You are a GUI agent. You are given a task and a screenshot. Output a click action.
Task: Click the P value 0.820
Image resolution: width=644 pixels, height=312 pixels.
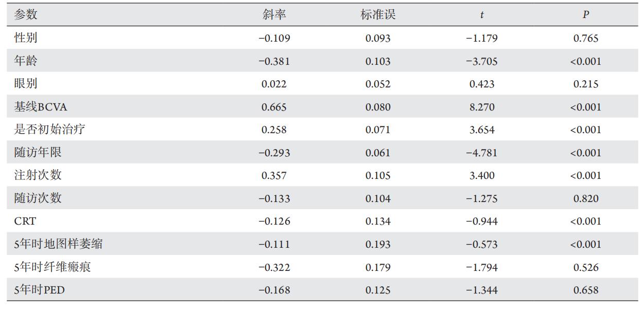(x=586, y=198)
